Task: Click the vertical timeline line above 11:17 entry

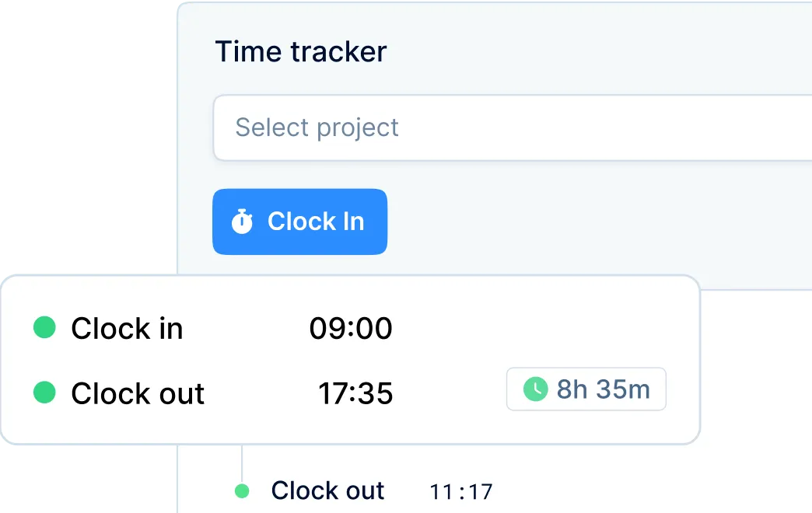Action: [x=242, y=463]
